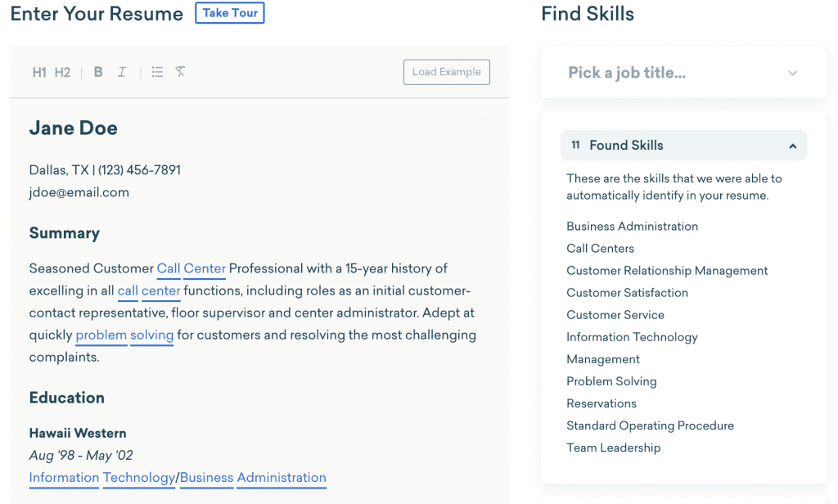The height and width of the screenshot is (504, 838).
Task: Collapse the Found Skills section arrow
Action: coord(792,146)
